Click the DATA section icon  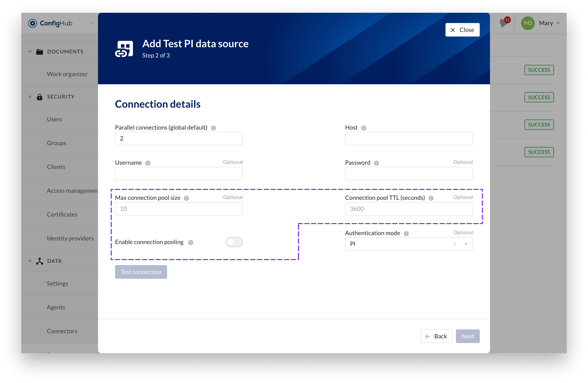[40, 261]
